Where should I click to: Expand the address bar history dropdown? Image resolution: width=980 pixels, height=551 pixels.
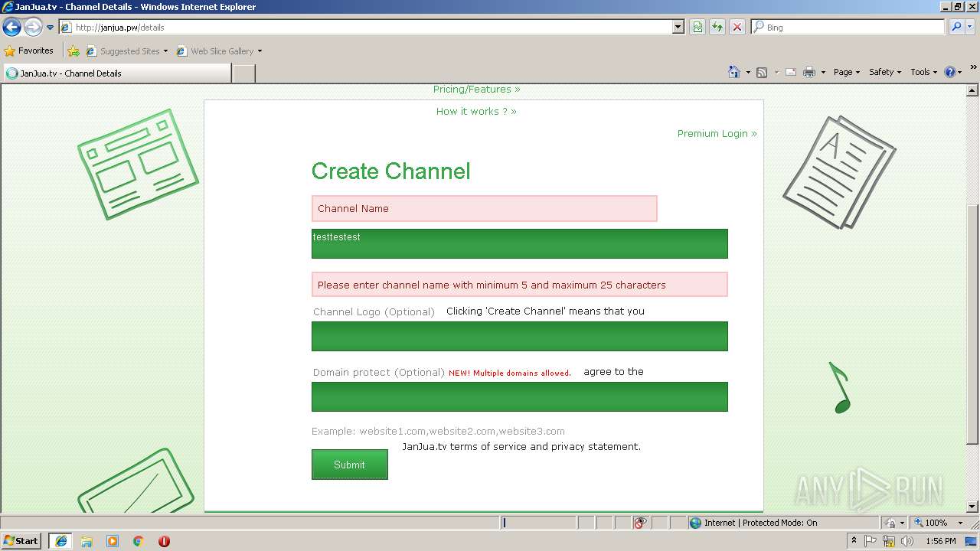678,28
